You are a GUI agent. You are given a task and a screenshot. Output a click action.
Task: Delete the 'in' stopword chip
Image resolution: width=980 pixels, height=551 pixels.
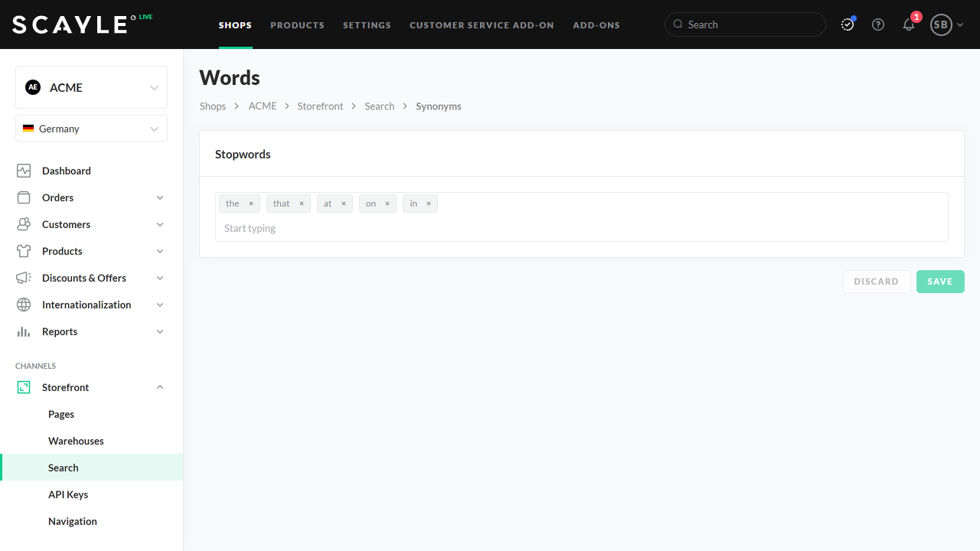(x=429, y=204)
